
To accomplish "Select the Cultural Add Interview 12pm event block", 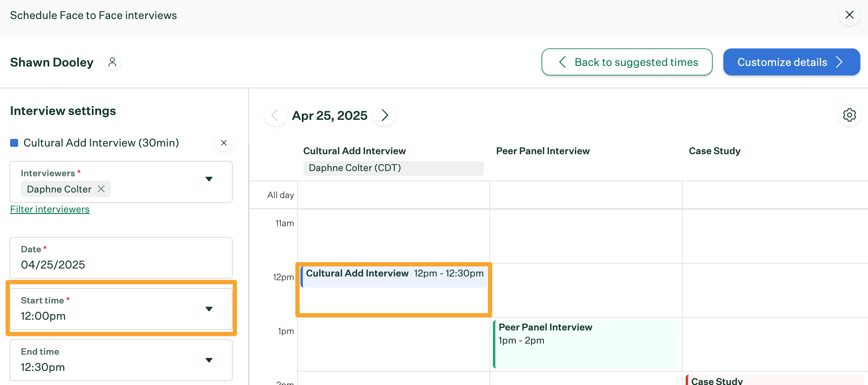I will (394, 277).
